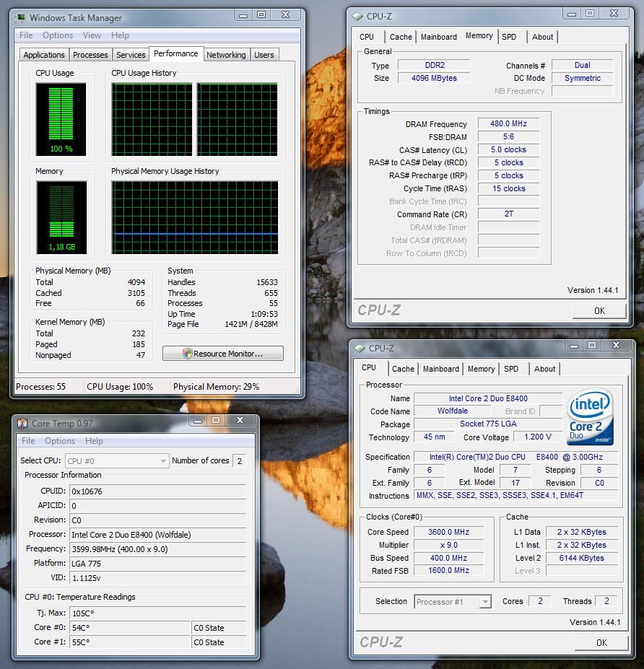The height and width of the screenshot is (669, 644).
Task: Open the View menu in Task Manager
Action: (92, 35)
